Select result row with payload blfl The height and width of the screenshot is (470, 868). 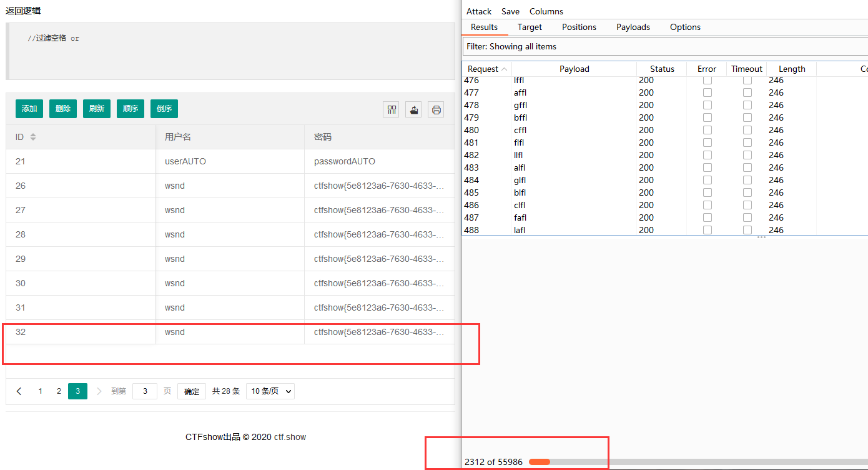665,192
